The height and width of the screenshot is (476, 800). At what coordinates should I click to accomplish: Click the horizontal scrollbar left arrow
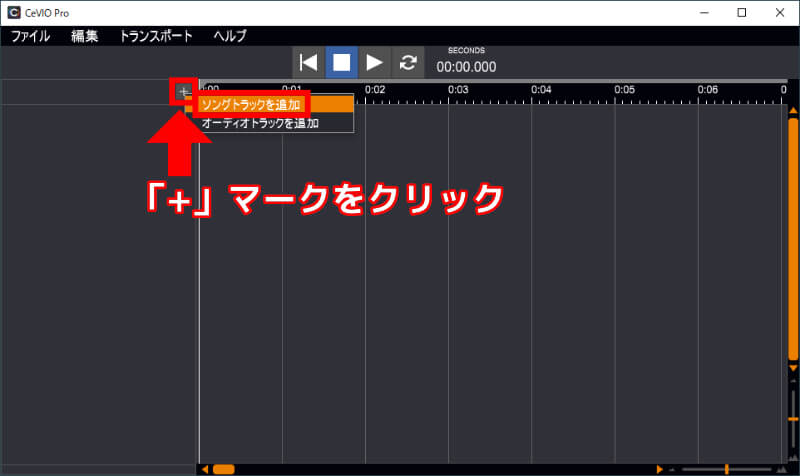(205, 469)
